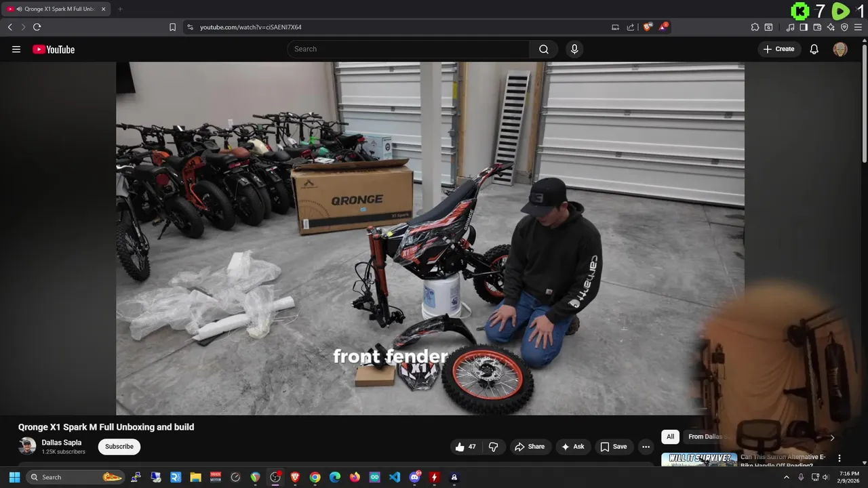
Task: Bookmark this page in address bar
Action: [x=172, y=27]
